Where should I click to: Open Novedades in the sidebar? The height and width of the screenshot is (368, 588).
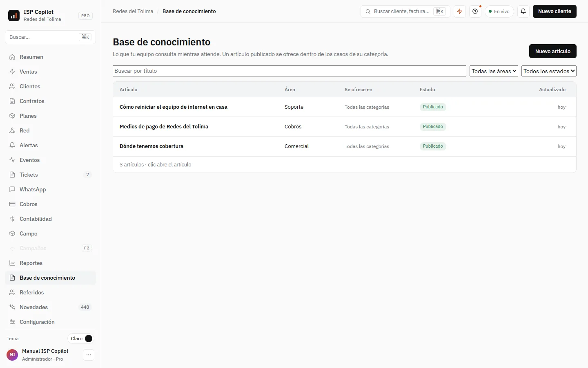(x=51, y=307)
